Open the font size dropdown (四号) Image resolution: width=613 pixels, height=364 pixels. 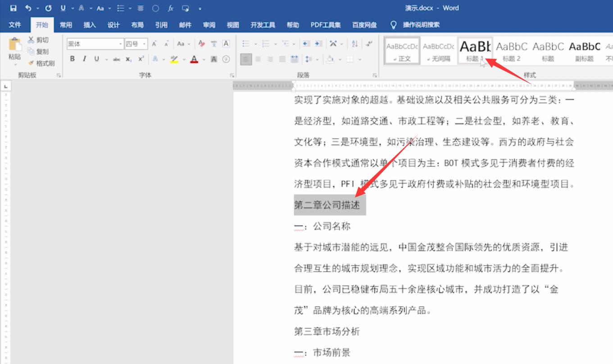pos(144,44)
